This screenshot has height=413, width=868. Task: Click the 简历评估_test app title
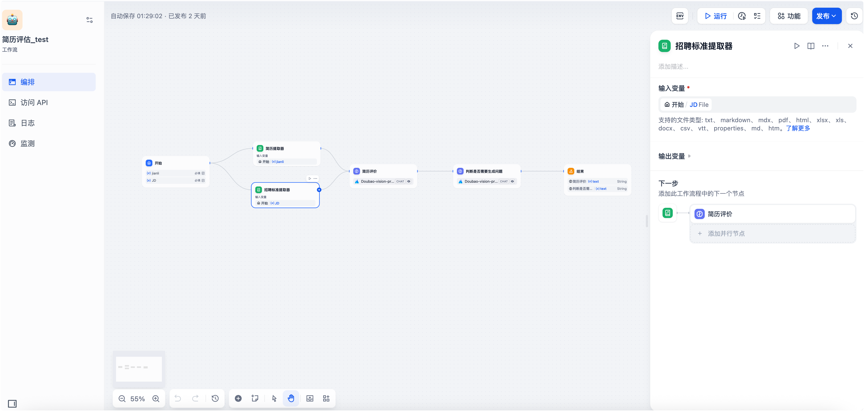pyautogui.click(x=25, y=39)
